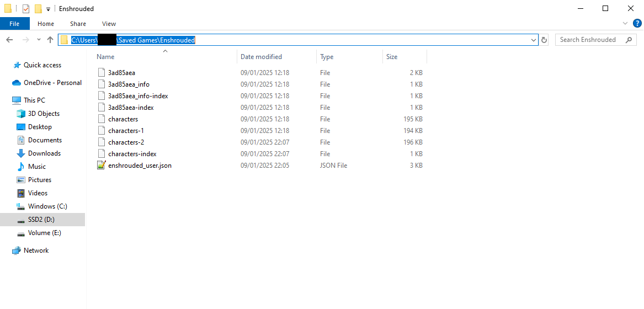
Task: Refresh the Enshrouded folder view
Action: [x=544, y=40]
